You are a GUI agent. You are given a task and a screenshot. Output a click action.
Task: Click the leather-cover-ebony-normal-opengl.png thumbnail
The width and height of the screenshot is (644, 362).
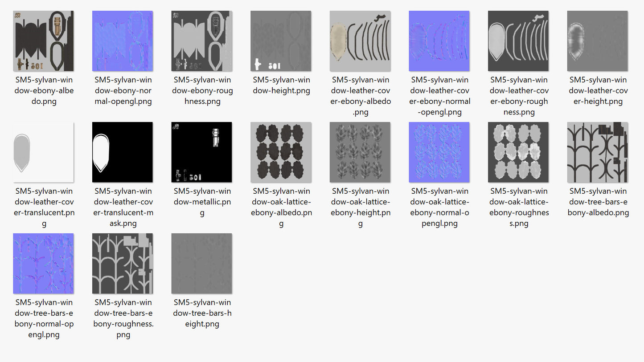[x=439, y=41]
